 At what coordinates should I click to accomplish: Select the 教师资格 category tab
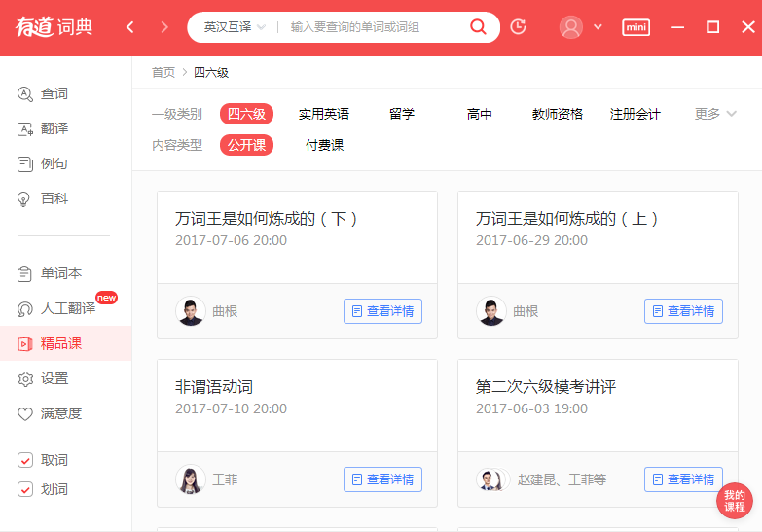coord(558,114)
